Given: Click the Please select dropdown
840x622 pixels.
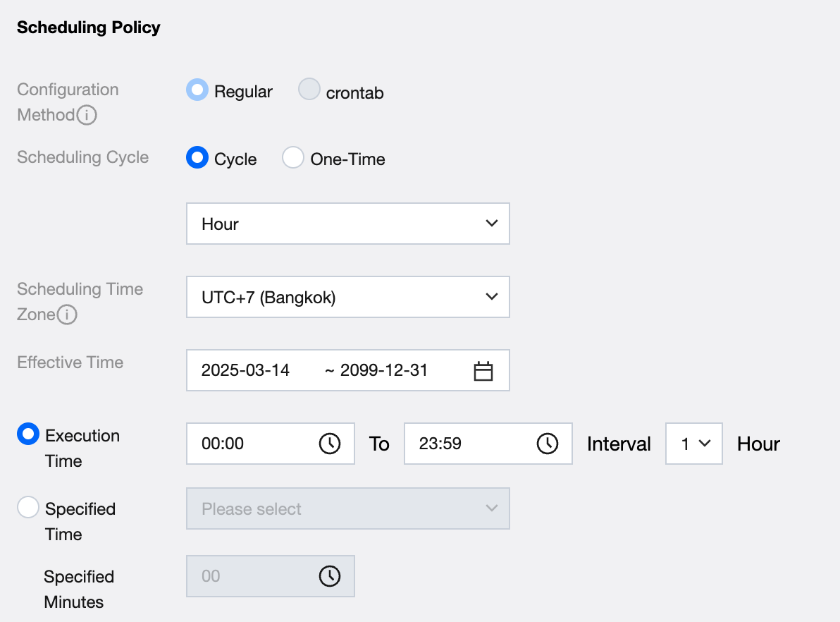Looking at the screenshot, I should [x=347, y=508].
